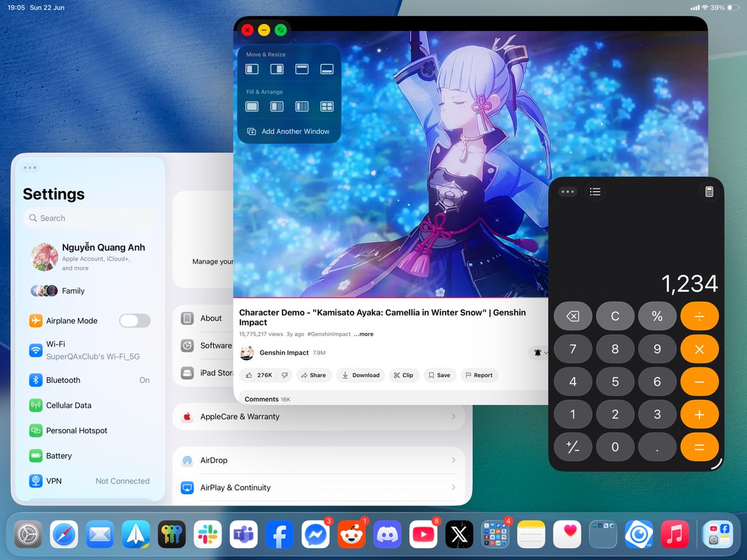
Task: Dislike the Genshin Impact video
Action: (284, 375)
